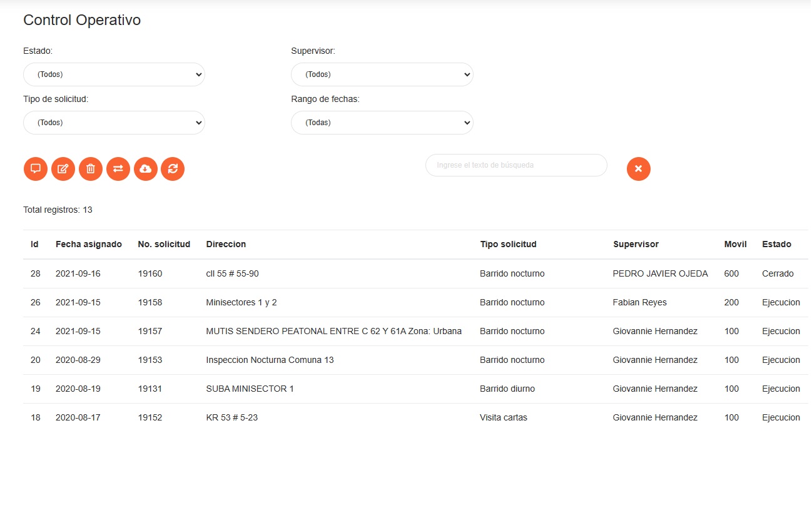Focus the search text input field
Viewport: 812px width, 530px height.
(x=516, y=165)
